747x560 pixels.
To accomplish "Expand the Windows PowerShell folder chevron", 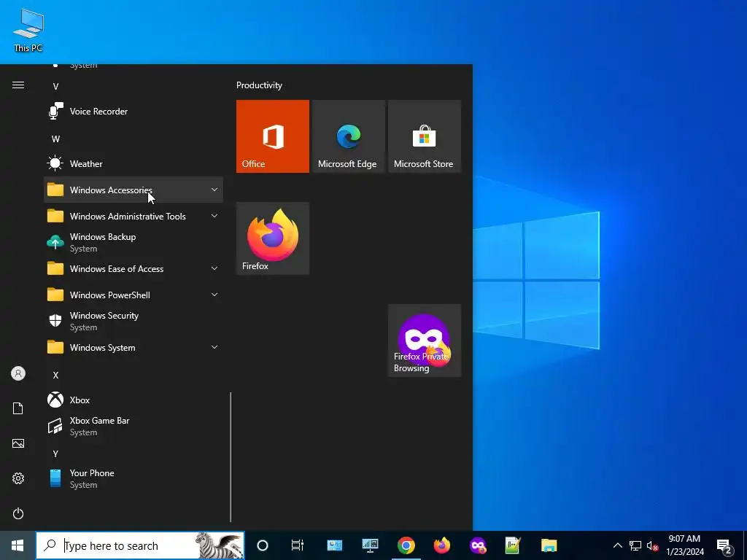I will 214,295.
